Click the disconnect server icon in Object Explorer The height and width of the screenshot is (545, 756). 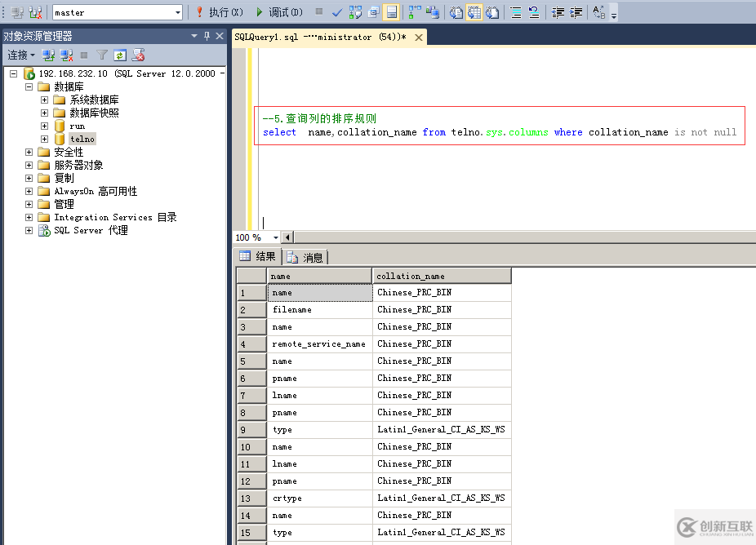click(67, 55)
